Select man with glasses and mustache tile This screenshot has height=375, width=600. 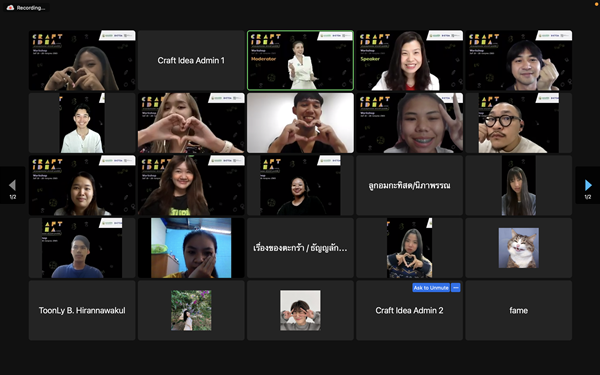(518, 123)
